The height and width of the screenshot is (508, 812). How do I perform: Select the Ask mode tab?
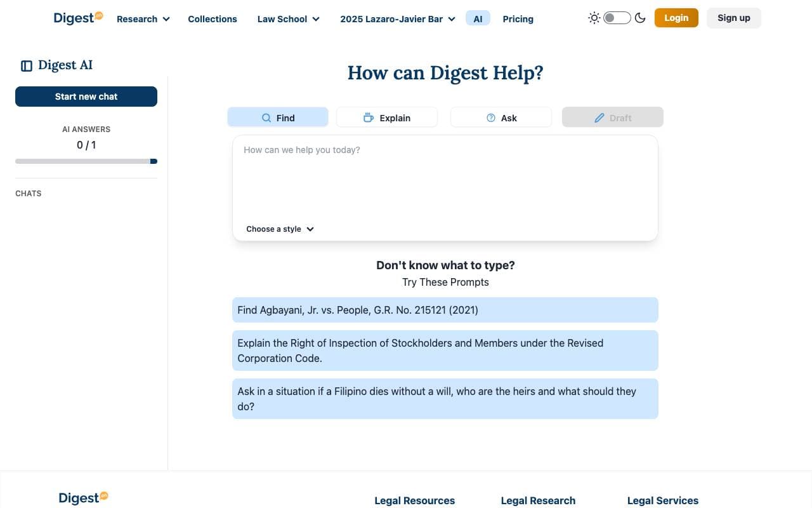point(501,117)
